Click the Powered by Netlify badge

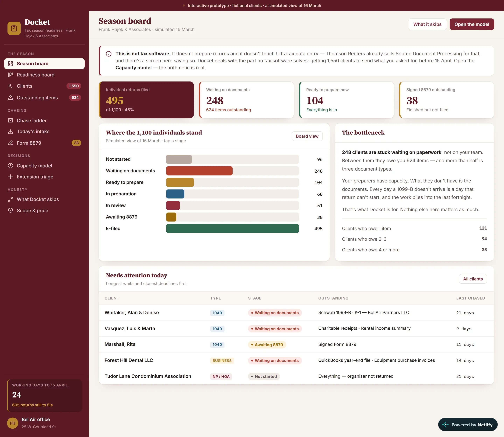click(468, 425)
